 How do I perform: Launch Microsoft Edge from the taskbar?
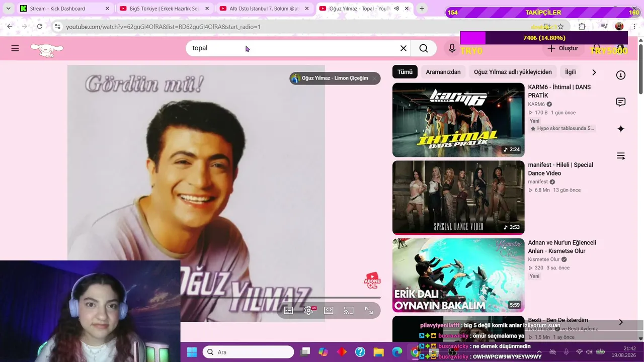[x=397, y=352]
